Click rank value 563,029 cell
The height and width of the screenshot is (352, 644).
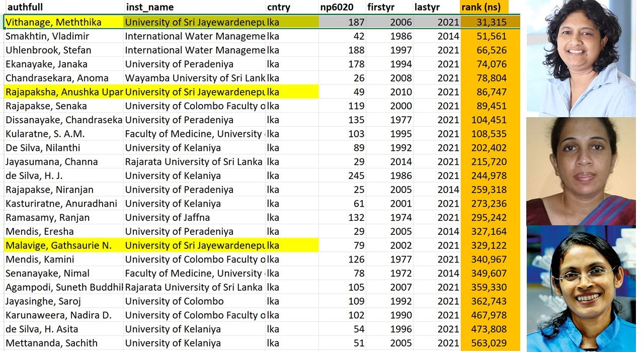pos(485,343)
